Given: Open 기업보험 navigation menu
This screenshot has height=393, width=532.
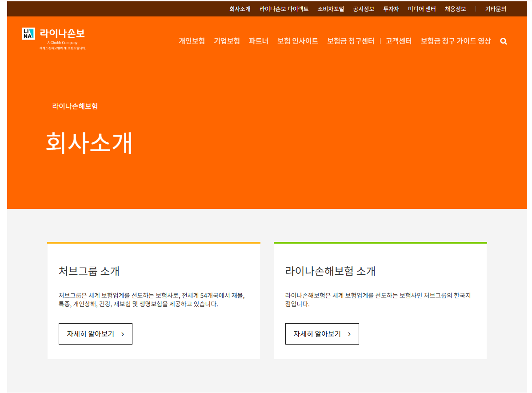Looking at the screenshot, I should pos(227,41).
